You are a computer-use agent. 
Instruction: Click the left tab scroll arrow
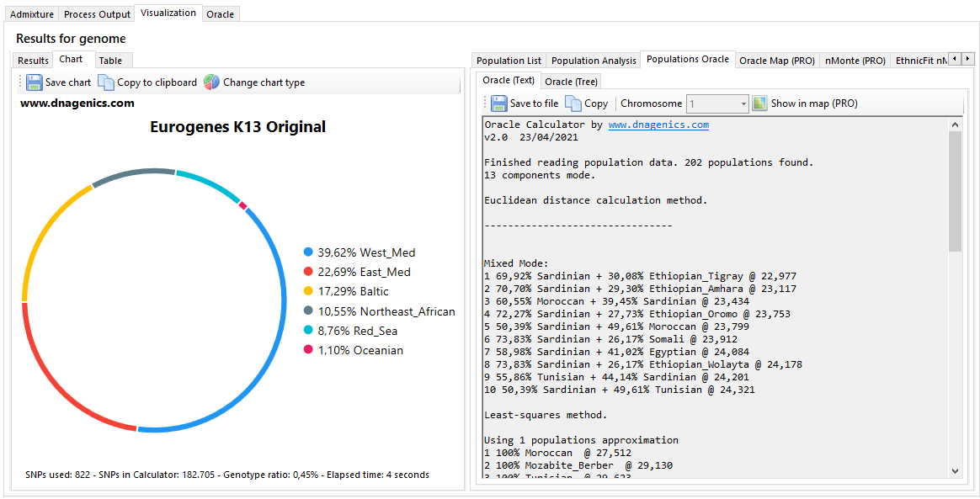click(956, 59)
